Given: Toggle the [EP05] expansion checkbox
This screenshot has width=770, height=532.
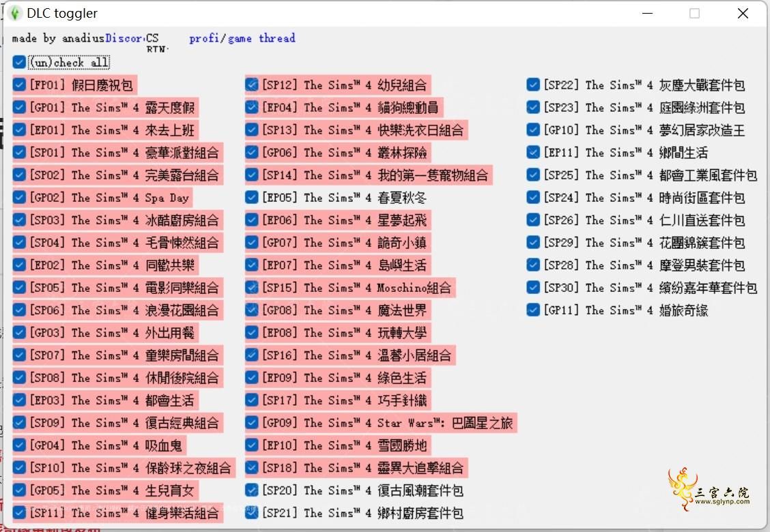Looking at the screenshot, I should [251, 198].
